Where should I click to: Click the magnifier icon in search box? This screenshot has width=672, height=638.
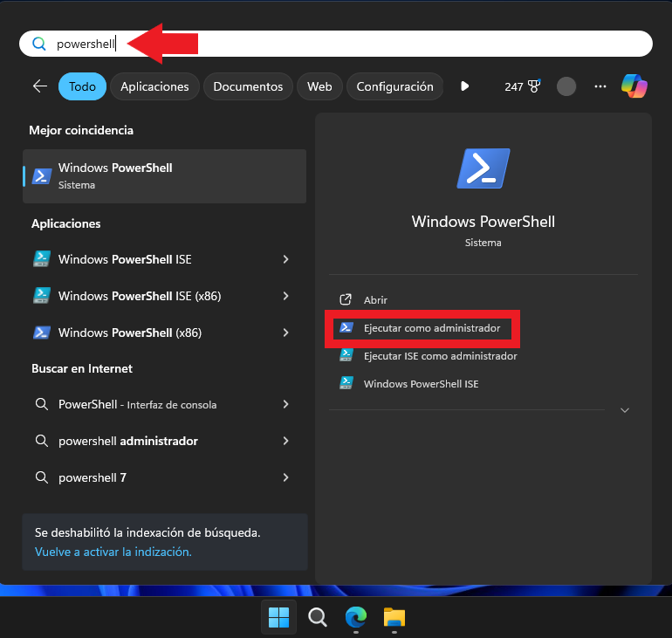click(39, 44)
